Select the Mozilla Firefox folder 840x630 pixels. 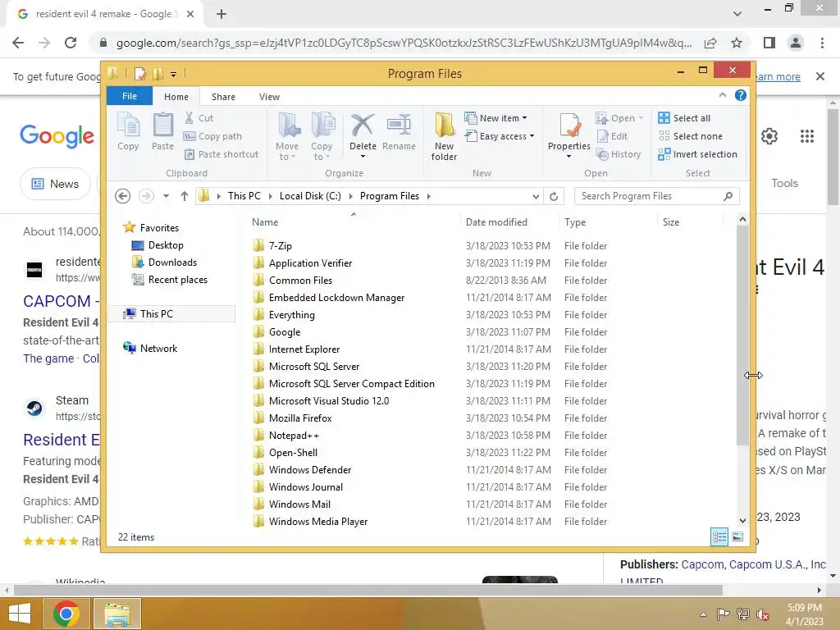293,418
